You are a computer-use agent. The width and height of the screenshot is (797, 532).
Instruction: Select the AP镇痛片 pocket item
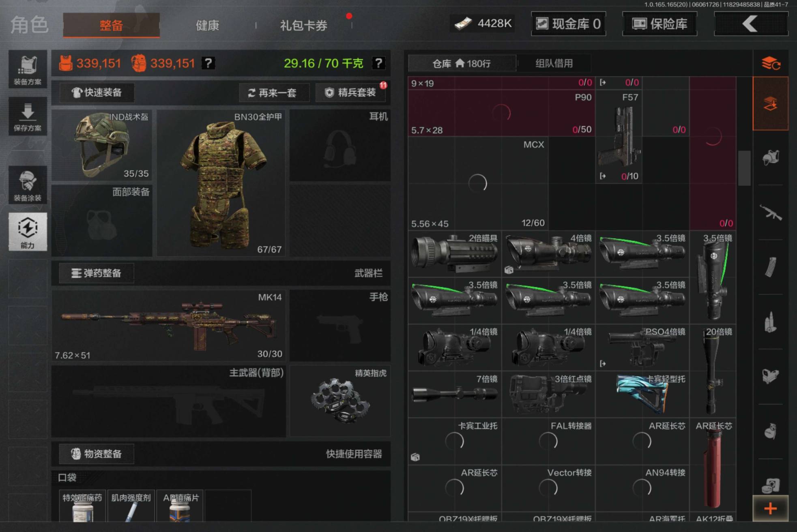click(x=180, y=506)
